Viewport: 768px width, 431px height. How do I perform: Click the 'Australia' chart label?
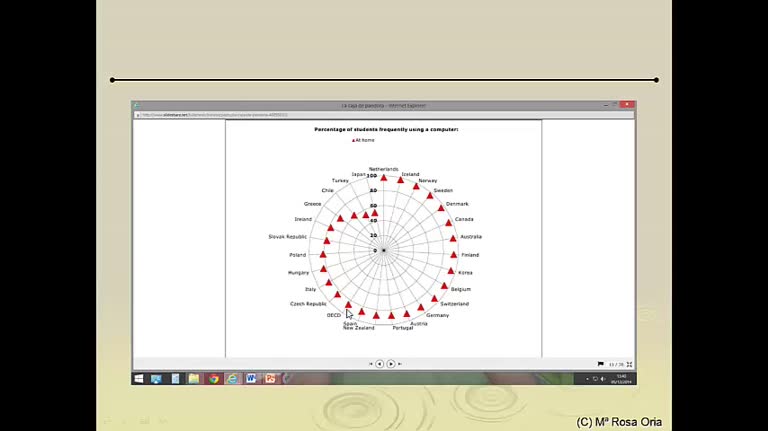point(471,237)
